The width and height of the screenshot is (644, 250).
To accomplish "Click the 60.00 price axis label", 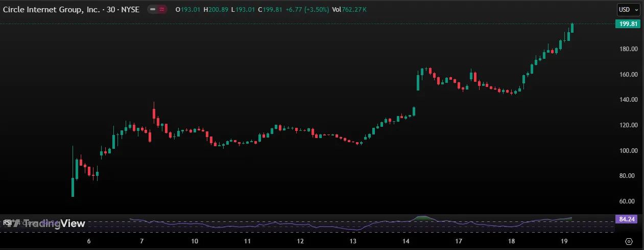I will click(628, 201).
